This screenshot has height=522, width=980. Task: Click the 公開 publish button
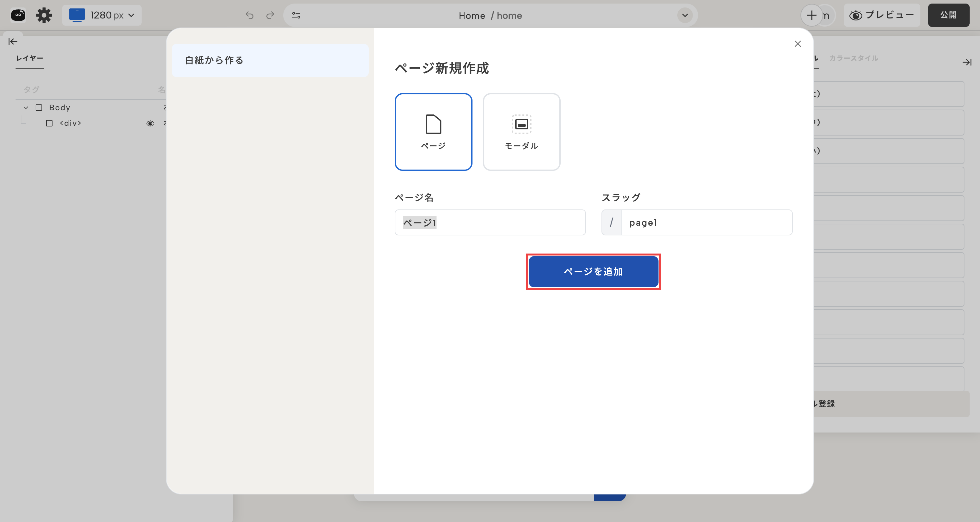tap(948, 15)
